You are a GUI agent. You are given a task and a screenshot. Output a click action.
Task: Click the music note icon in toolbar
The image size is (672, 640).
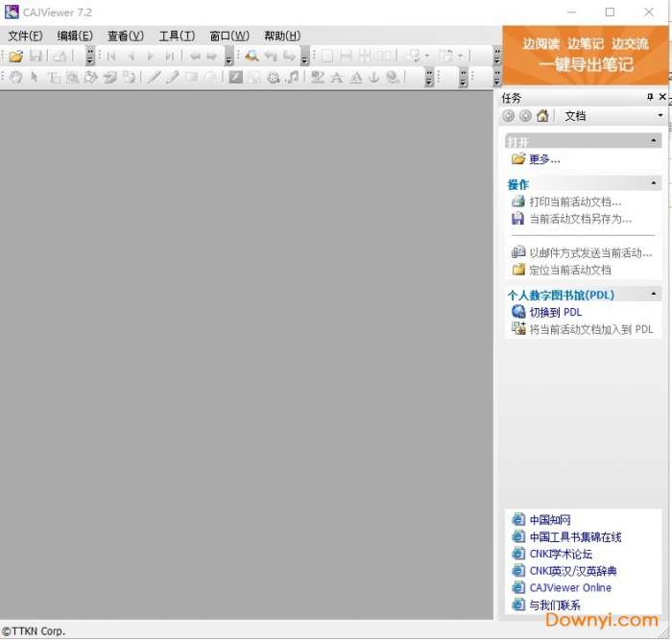(x=293, y=78)
